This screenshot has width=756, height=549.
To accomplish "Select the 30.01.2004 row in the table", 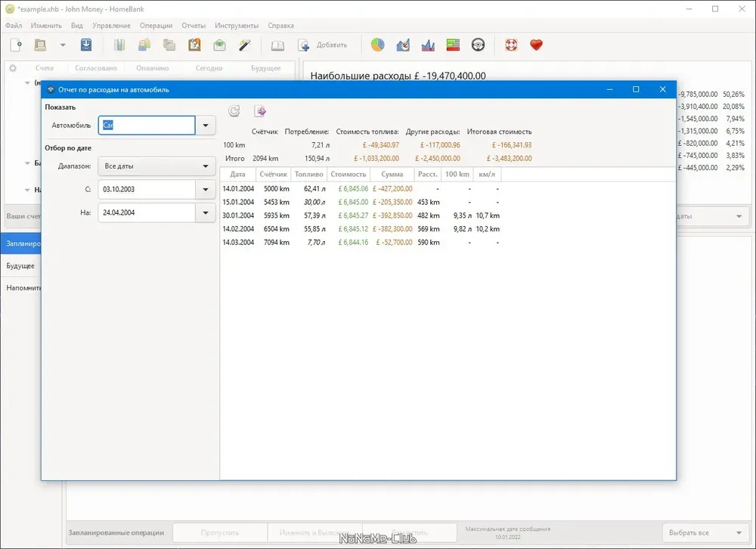I will coord(361,216).
